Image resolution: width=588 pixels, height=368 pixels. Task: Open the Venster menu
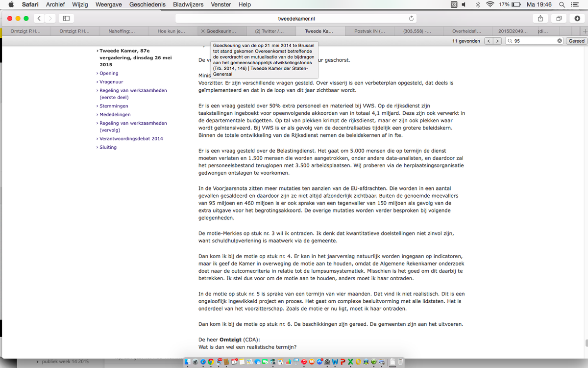click(221, 4)
